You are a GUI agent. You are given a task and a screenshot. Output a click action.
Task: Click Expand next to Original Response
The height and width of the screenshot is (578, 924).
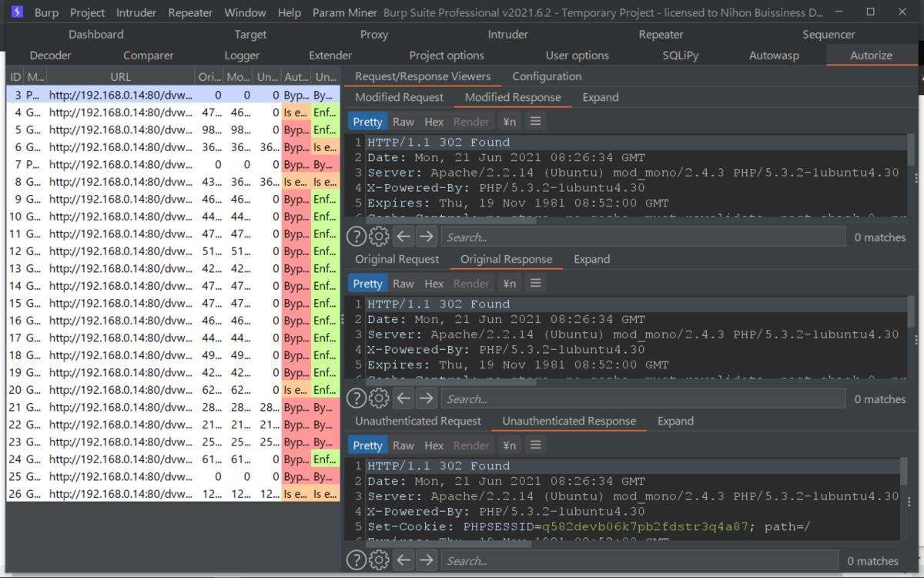[x=592, y=259]
